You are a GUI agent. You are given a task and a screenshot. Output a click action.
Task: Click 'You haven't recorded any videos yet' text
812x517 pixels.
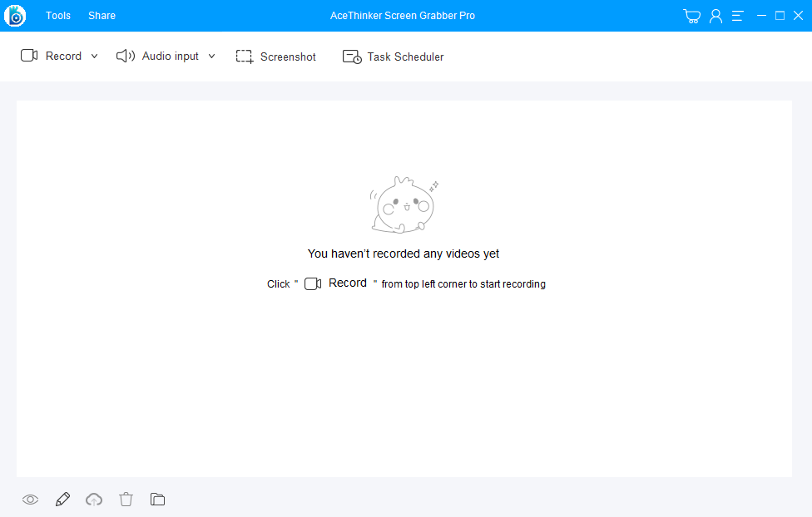[404, 254]
